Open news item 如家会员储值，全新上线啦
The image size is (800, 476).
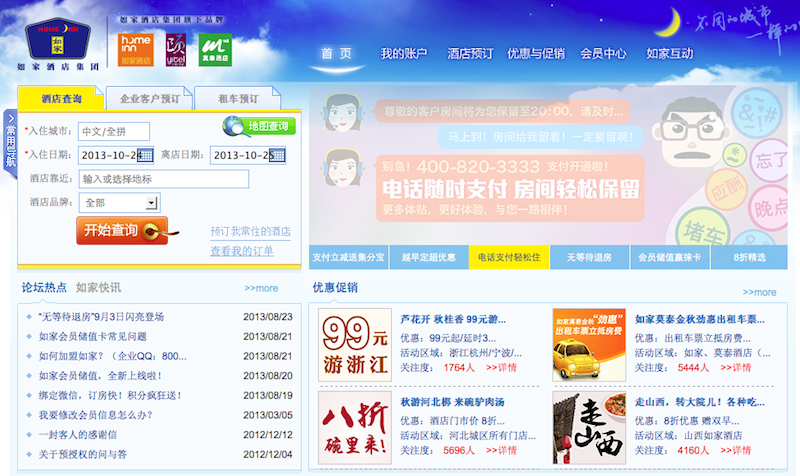coord(100,376)
